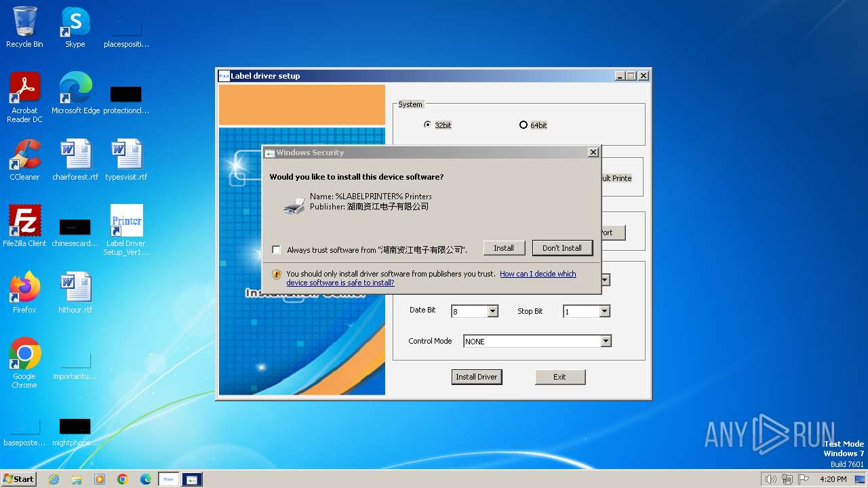Check Always trust software from publisher
The height and width of the screenshot is (488, 868).
[277, 249]
